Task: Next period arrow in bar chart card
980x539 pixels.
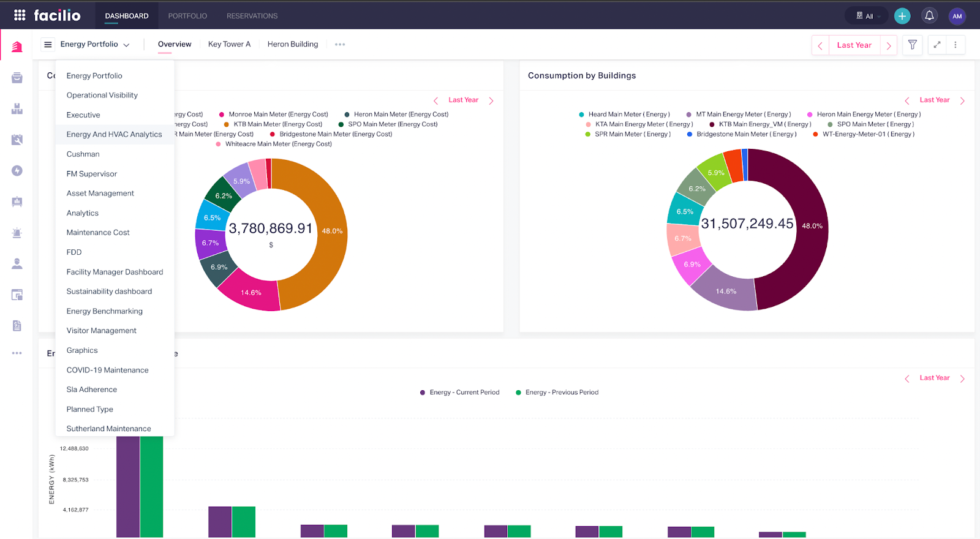Action: click(x=962, y=379)
